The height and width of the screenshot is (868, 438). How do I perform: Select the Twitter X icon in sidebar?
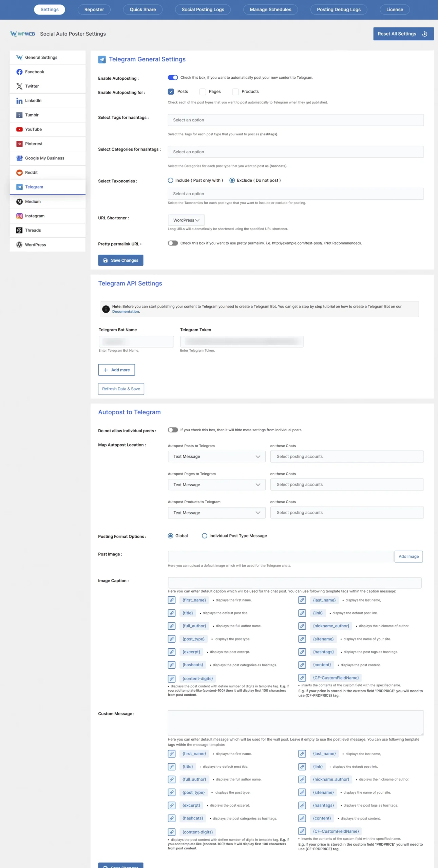19,86
